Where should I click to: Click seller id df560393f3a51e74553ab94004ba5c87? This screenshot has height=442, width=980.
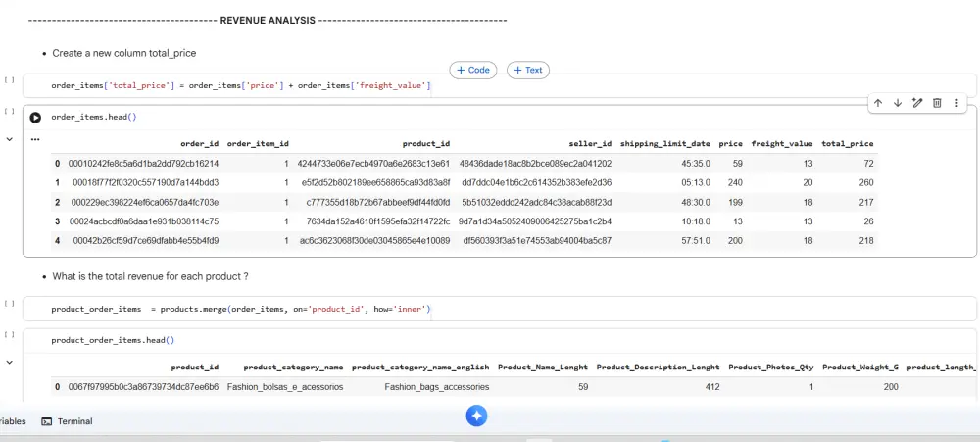(x=537, y=241)
